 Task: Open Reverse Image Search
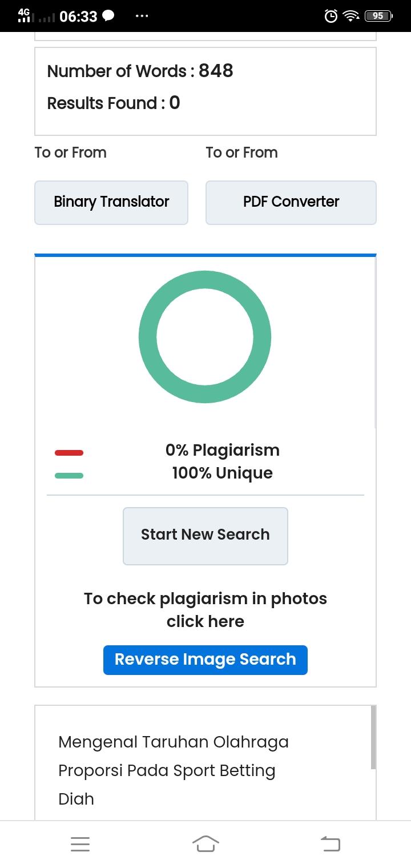pos(205,660)
